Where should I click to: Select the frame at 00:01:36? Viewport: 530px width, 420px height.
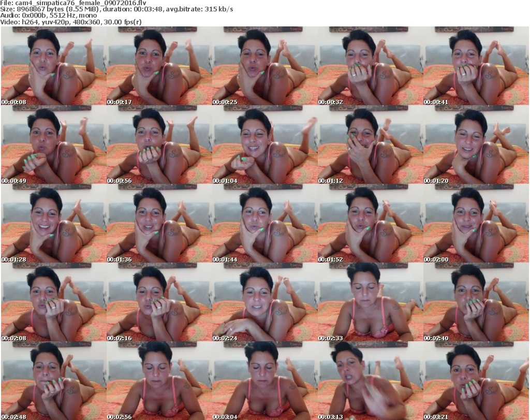pos(159,224)
